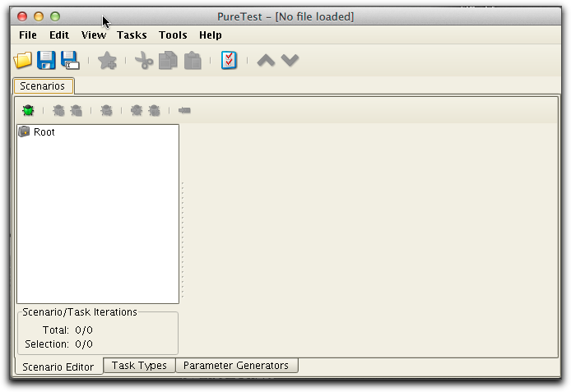This screenshot has height=392, width=571.
Task: Click the open file folder icon
Action: click(22, 60)
